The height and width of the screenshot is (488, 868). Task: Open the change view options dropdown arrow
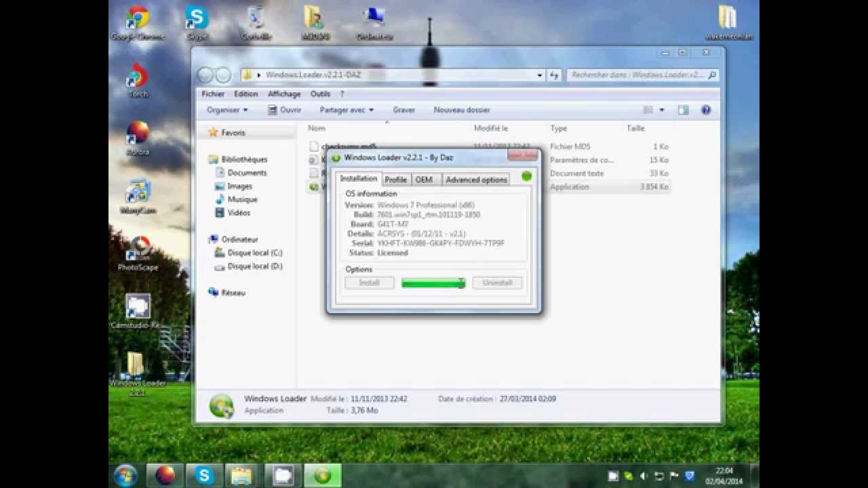662,110
